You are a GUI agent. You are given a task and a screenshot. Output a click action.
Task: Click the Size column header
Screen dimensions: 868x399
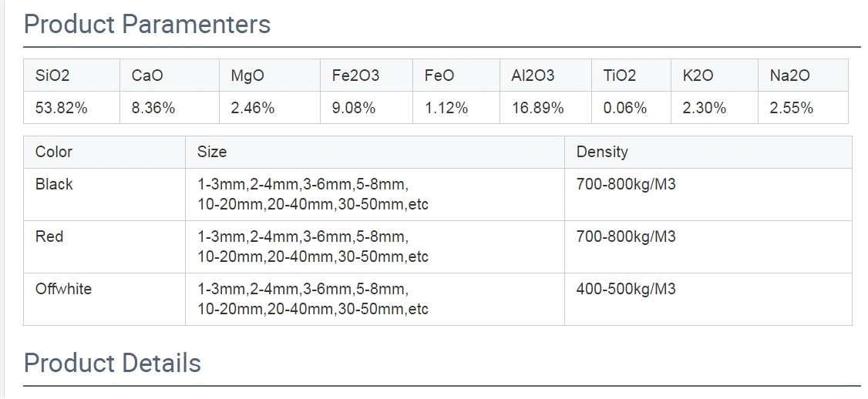pos(375,153)
